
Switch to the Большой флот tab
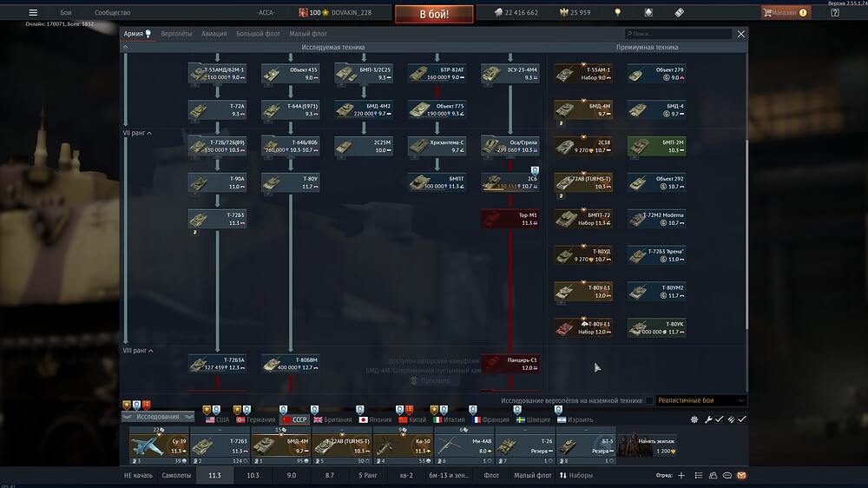click(258, 34)
